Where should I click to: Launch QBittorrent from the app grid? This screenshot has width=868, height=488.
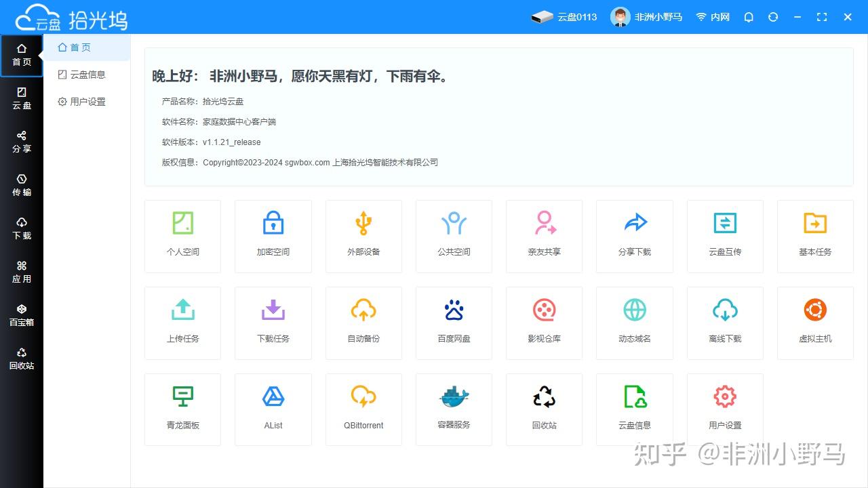[x=363, y=409]
